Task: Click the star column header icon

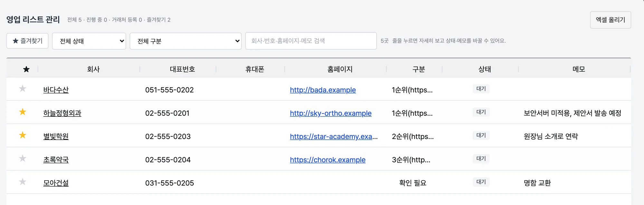Action: point(26,69)
